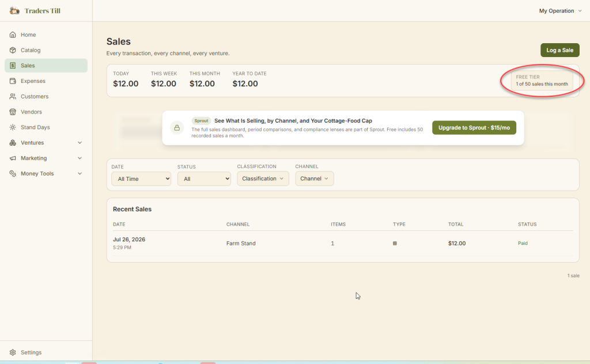Open the Home page
This screenshot has height=364, width=590.
(46, 35)
